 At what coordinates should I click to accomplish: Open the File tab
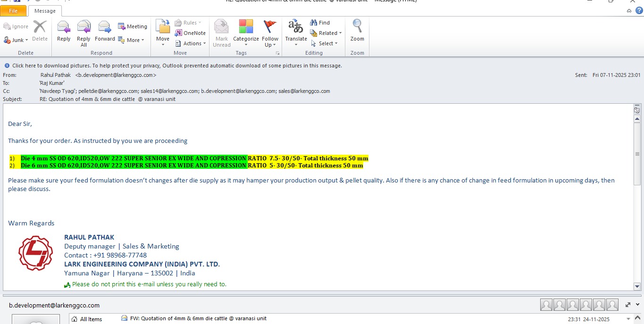point(13,11)
